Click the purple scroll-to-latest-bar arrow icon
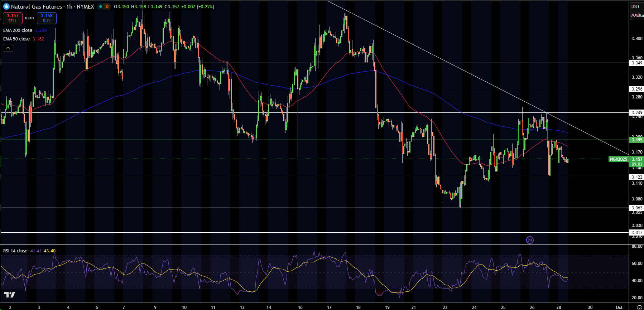Viewport: 644px width, 310px height. click(530, 240)
